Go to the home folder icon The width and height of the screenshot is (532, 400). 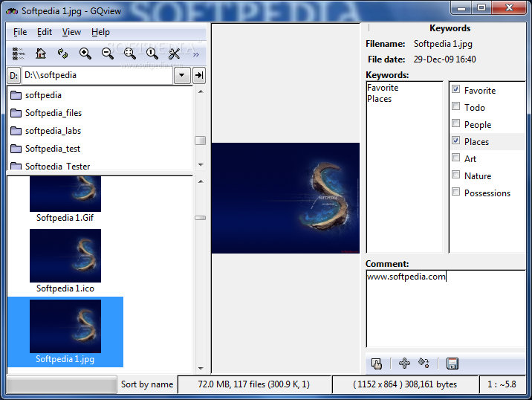(41, 54)
